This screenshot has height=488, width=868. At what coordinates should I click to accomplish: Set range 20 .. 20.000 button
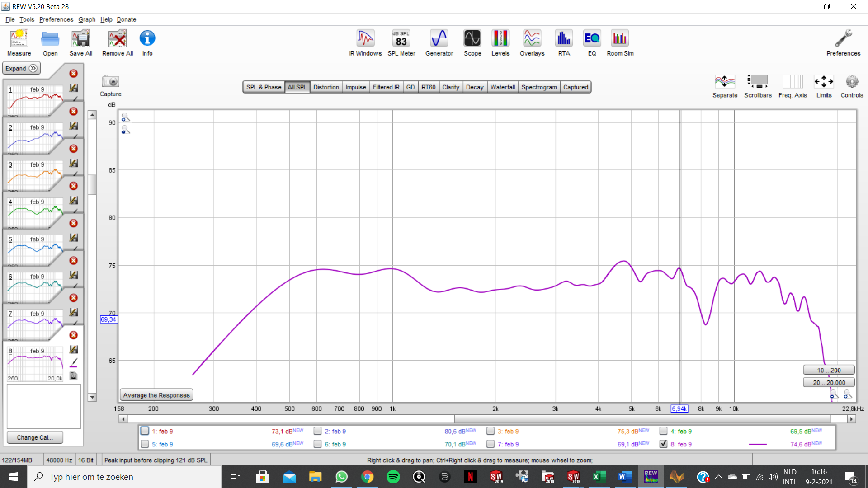[x=829, y=382]
